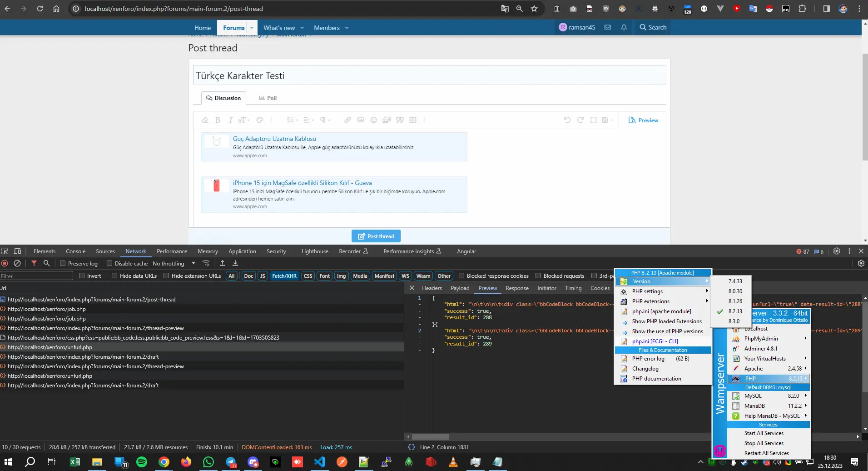Open the text color palette icon

click(x=260, y=120)
